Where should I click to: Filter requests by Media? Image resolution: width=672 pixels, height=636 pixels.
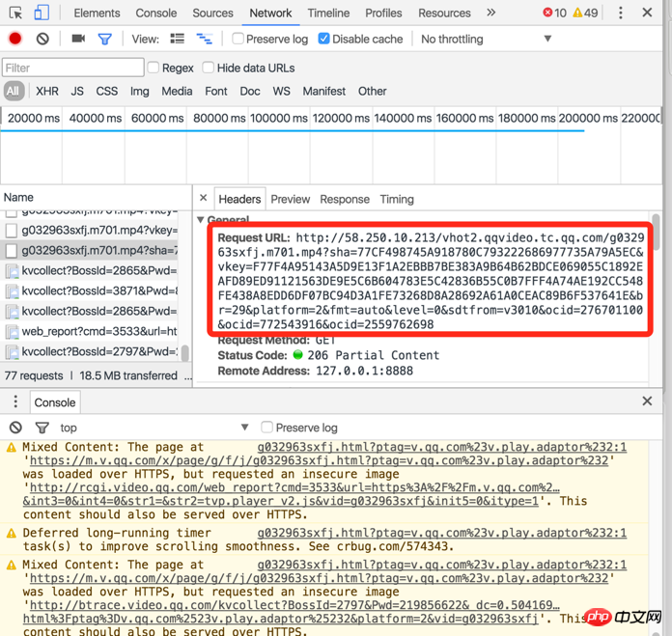(177, 92)
